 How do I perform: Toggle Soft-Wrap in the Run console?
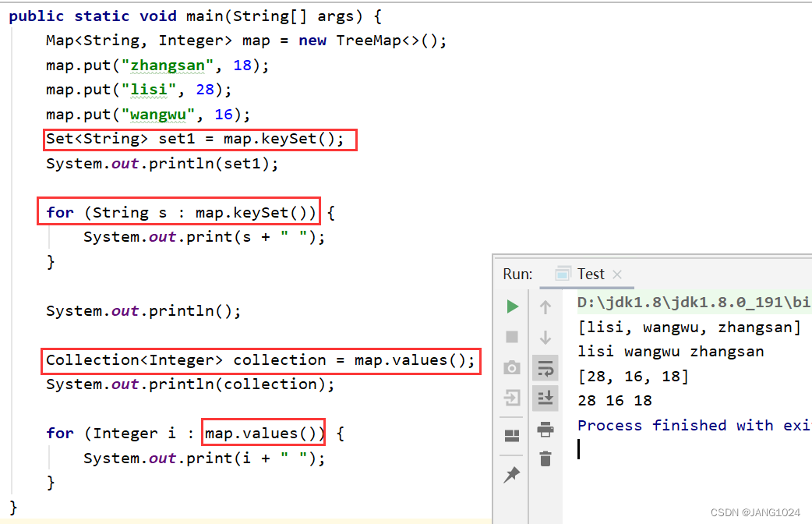(x=545, y=369)
